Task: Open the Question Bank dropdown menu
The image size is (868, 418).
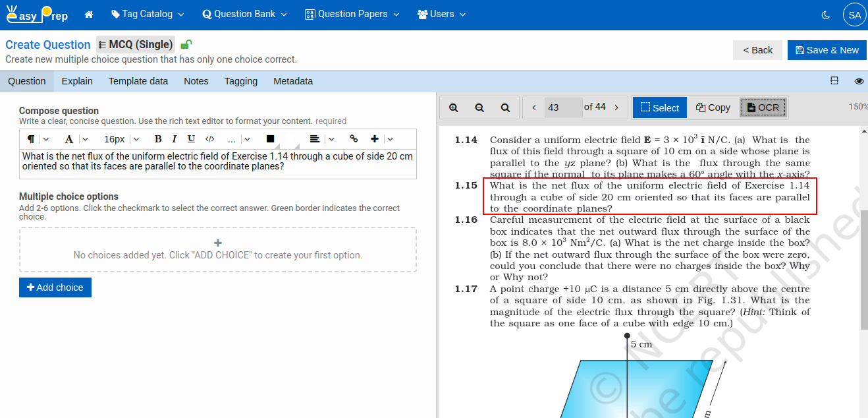Action: pyautogui.click(x=244, y=14)
